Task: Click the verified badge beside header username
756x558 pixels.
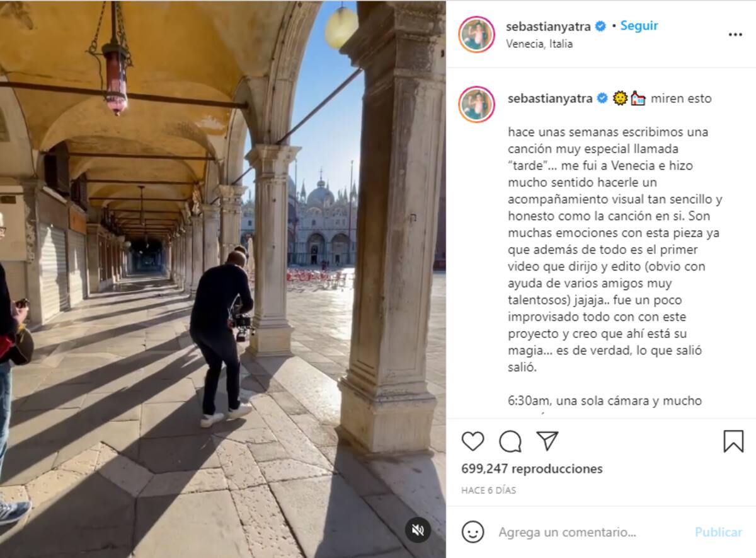Action: [601, 26]
